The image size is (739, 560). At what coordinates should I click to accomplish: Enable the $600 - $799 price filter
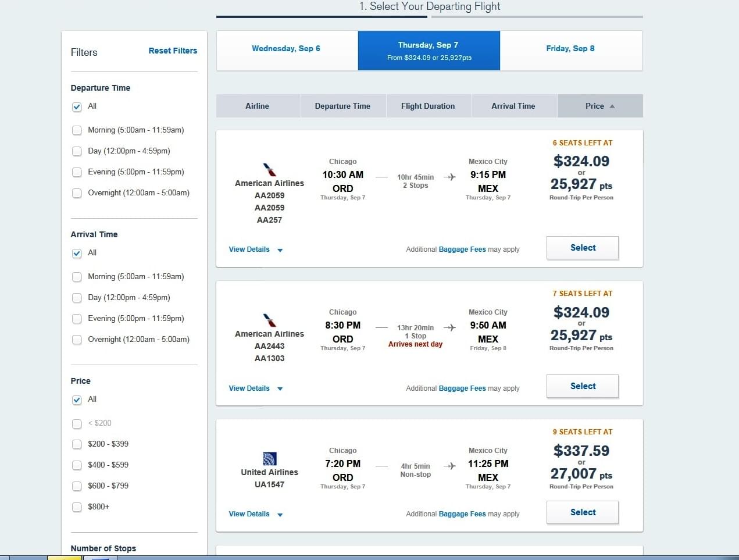77,486
